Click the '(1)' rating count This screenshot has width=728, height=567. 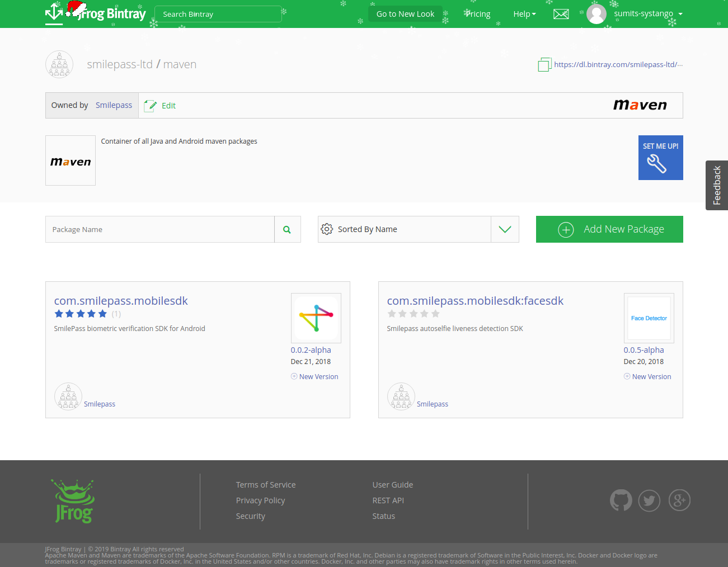[116, 314]
